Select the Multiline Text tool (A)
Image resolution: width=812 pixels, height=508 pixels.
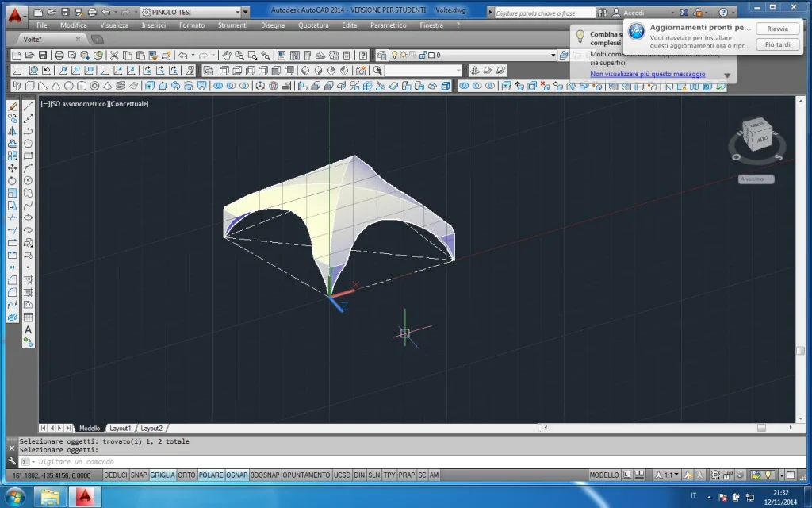(x=28, y=329)
